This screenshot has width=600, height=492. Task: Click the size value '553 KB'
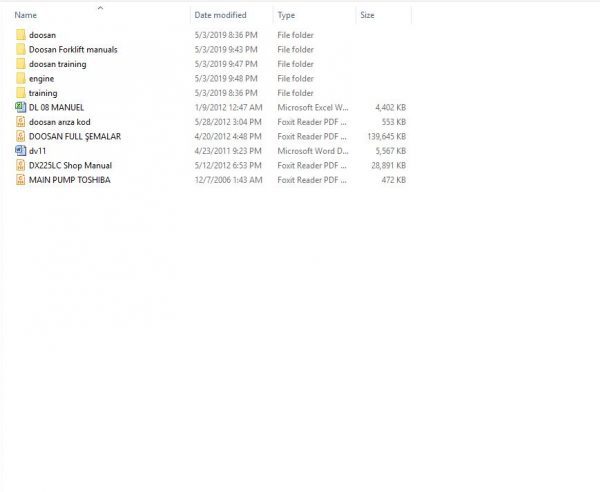coord(394,122)
